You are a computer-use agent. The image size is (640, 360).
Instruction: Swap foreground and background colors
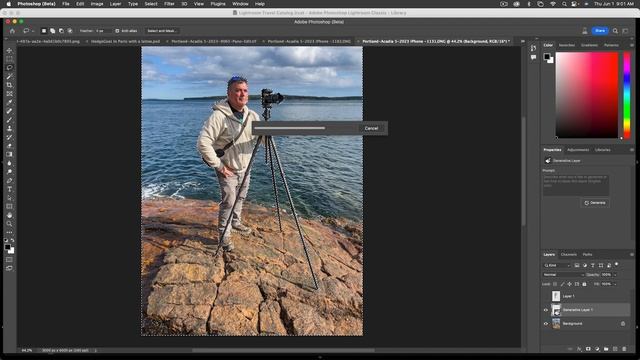[12, 240]
